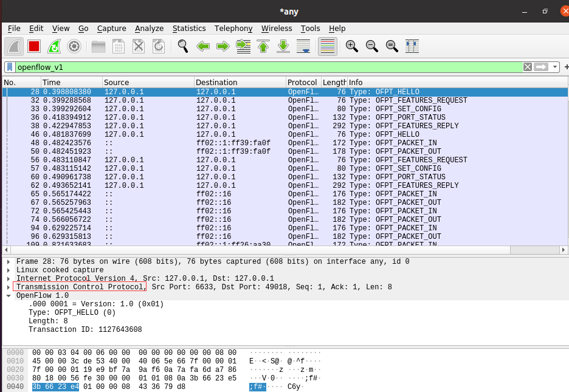Open the display filter history dropdown
Image resolution: width=569 pixels, height=392 pixels.
coord(555,67)
